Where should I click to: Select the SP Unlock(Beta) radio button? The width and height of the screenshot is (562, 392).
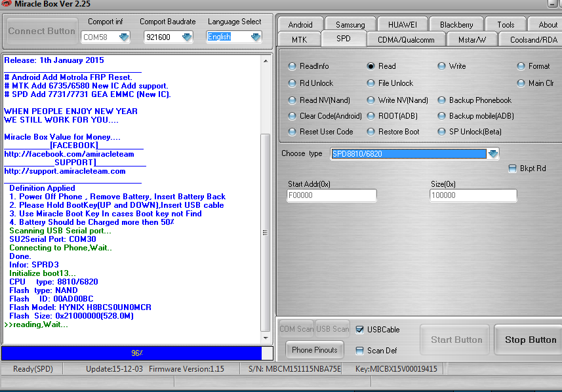coord(441,132)
